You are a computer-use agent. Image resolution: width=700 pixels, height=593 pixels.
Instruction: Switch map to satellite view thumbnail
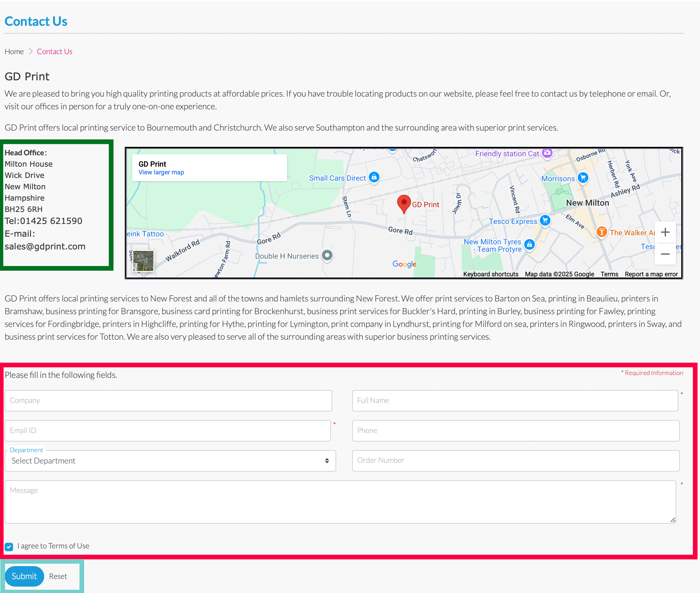coord(143,261)
